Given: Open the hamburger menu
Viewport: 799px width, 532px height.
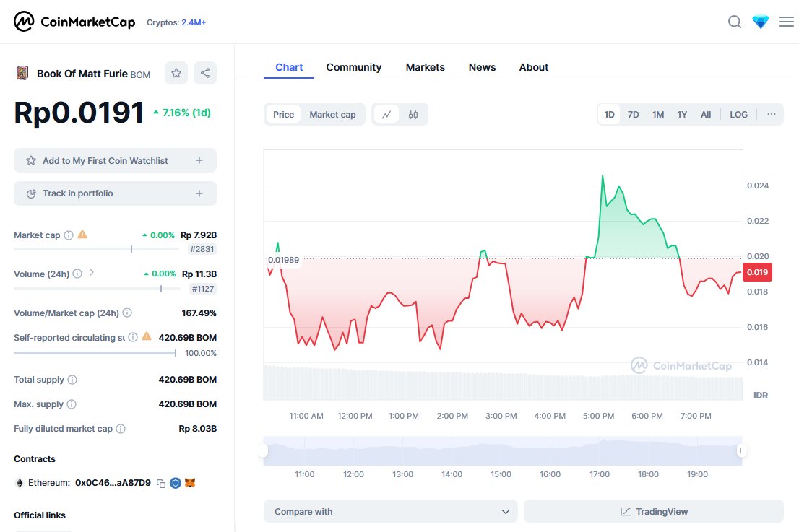Looking at the screenshot, I should (786, 22).
